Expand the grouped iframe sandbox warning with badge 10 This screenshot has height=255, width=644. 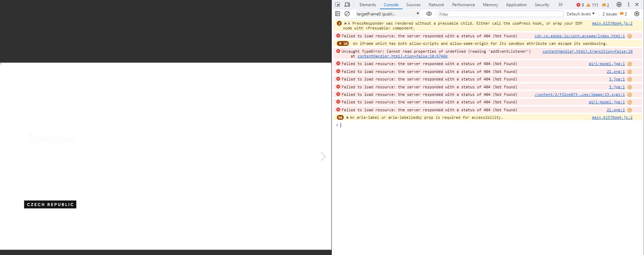click(x=343, y=44)
